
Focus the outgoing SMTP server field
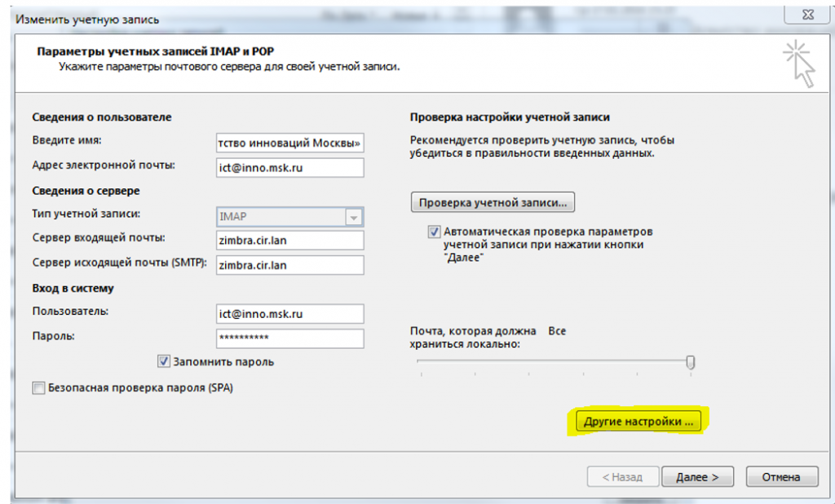290,265
